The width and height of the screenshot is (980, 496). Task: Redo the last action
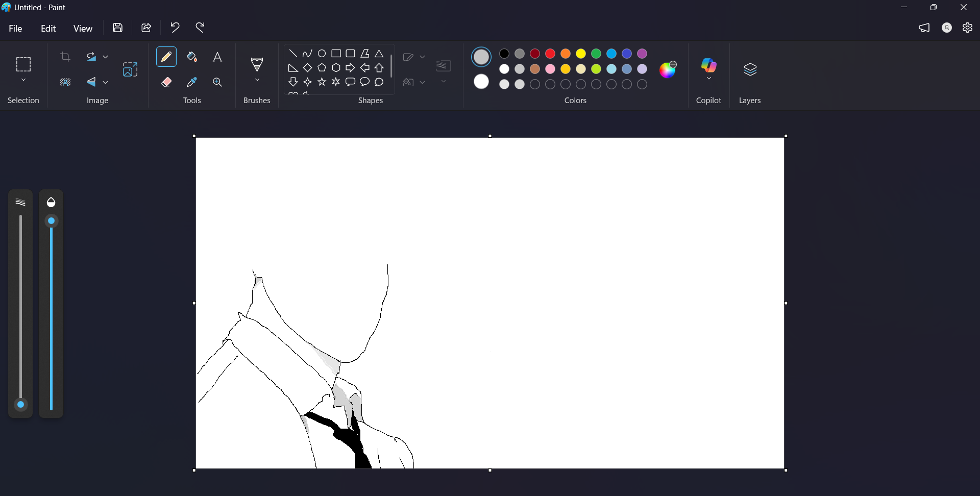point(200,27)
